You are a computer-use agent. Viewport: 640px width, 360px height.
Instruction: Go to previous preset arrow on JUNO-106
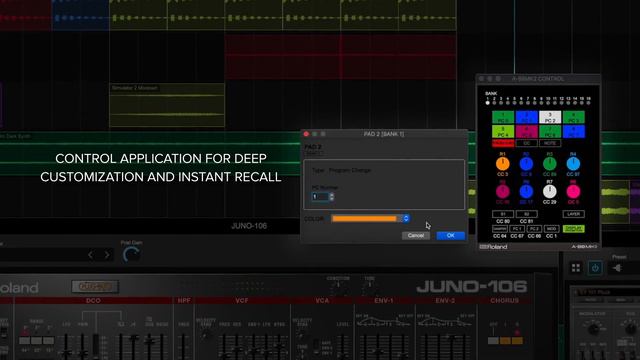[x=91, y=255]
